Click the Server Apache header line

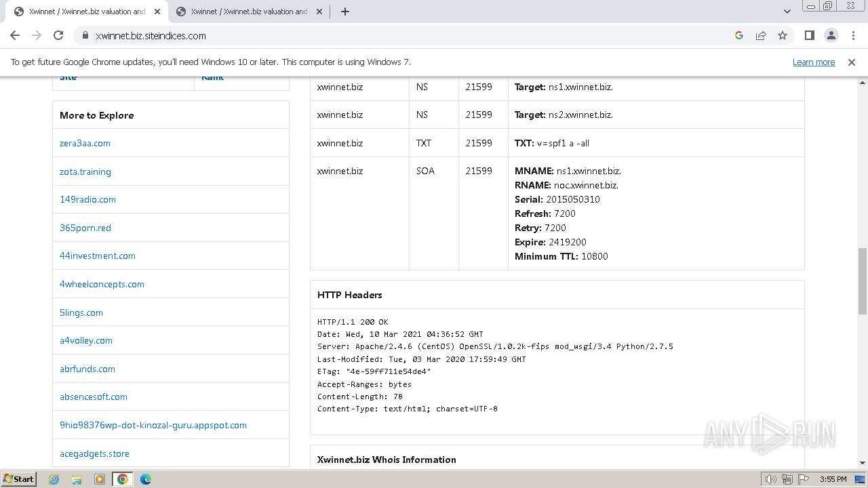(495, 346)
